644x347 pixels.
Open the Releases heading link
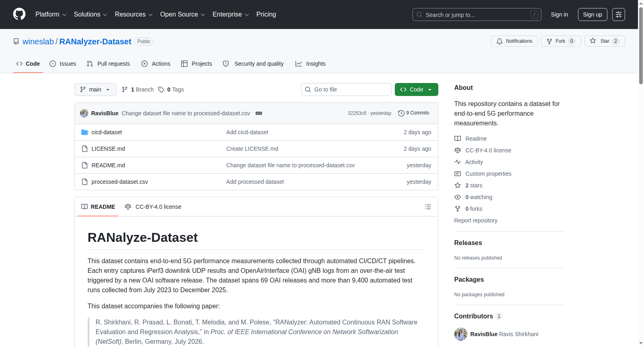[468, 243]
